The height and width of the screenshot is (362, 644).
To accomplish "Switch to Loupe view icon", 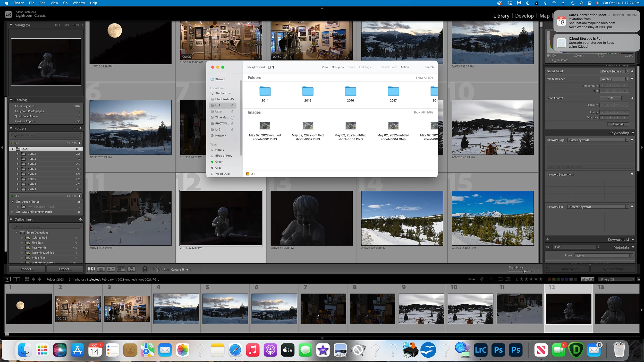I will [101, 269].
